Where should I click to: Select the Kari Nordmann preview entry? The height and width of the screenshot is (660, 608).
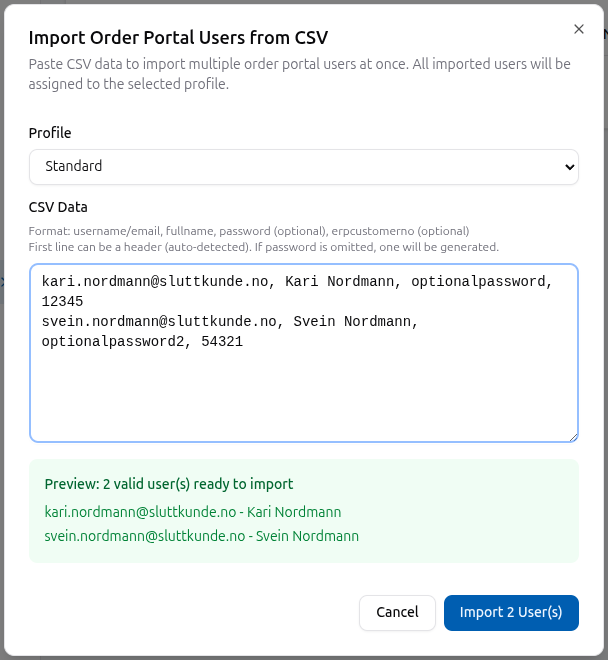click(x=193, y=512)
